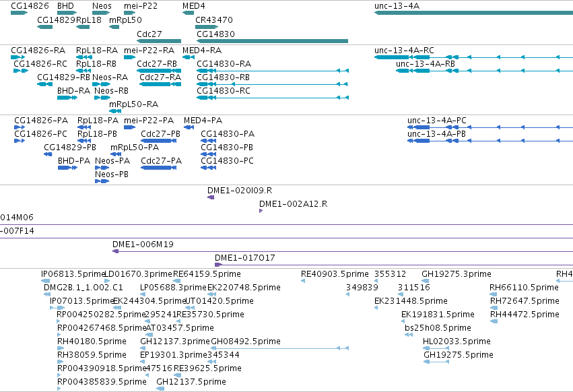Click protein CG14829-PB
Screen dimensions: 573x392
pyautogui.click(x=70, y=148)
